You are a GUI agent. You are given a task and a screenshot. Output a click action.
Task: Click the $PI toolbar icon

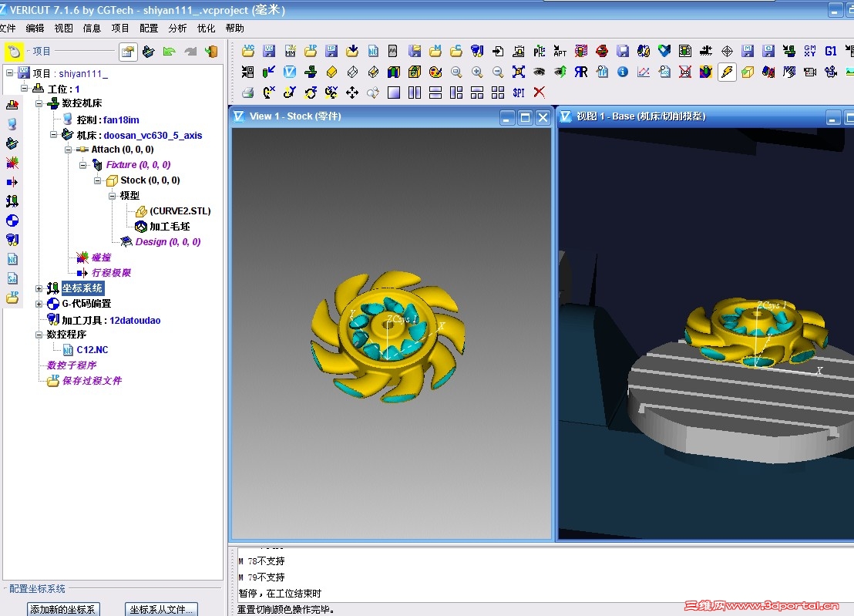click(519, 93)
